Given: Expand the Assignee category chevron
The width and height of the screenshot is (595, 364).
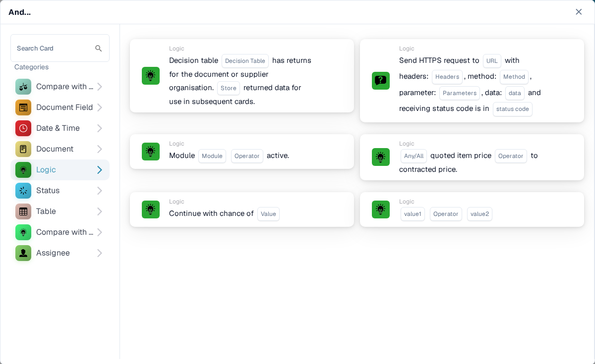Looking at the screenshot, I should click(x=100, y=253).
